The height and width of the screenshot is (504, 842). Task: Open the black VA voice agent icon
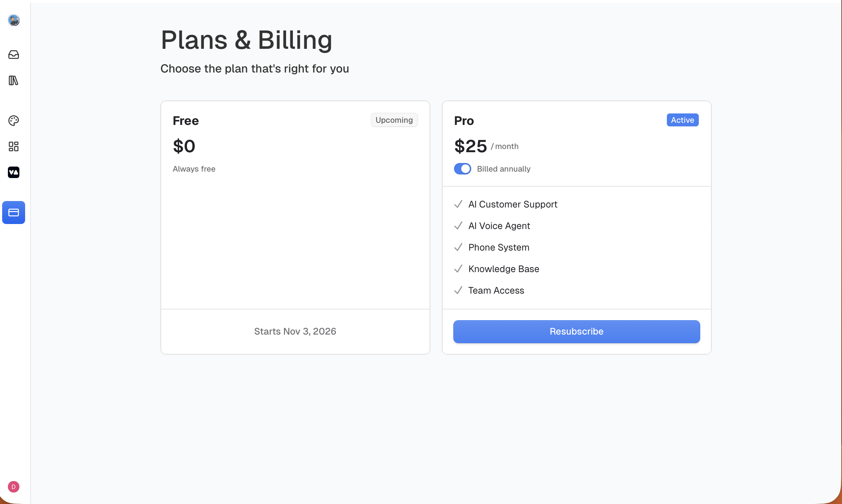click(x=14, y=172)
